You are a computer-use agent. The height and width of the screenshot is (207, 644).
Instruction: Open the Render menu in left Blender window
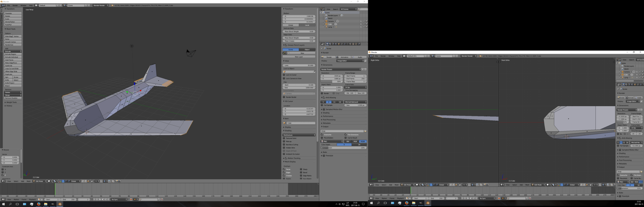pos(15,5)
